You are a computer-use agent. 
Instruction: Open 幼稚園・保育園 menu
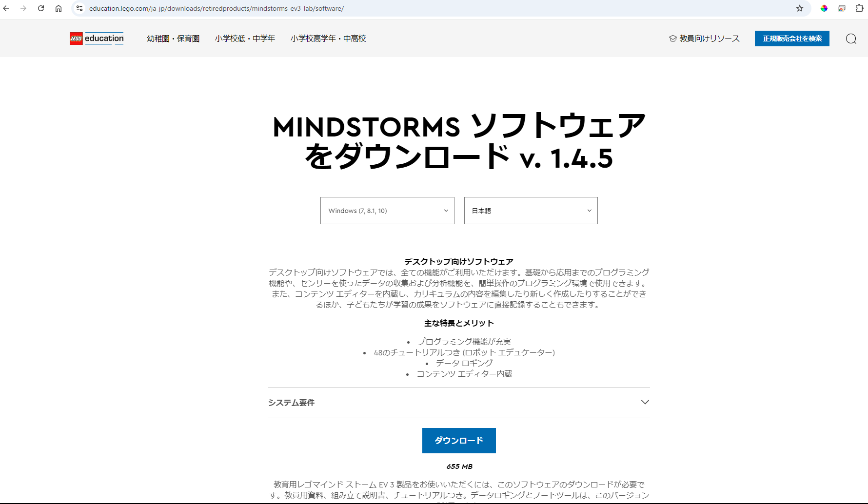[173, 39]
